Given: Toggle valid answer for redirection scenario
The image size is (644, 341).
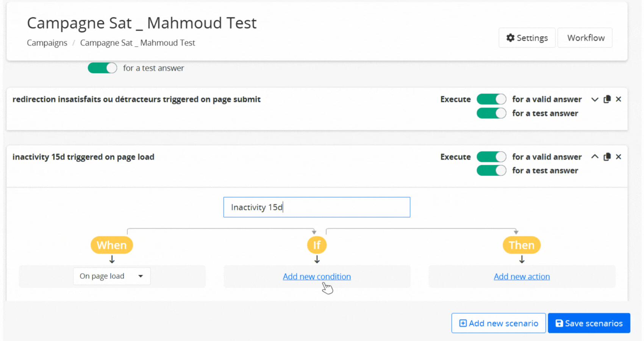Looking at the screenshot, I should pyautogui.click(x=491, y=99).
